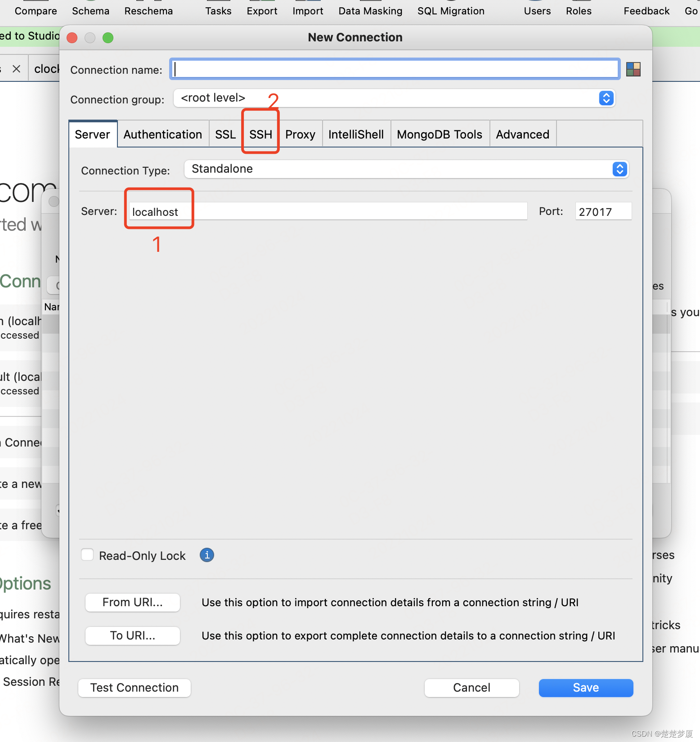Switch to the Advanced tab

click(x=523, y=134)
